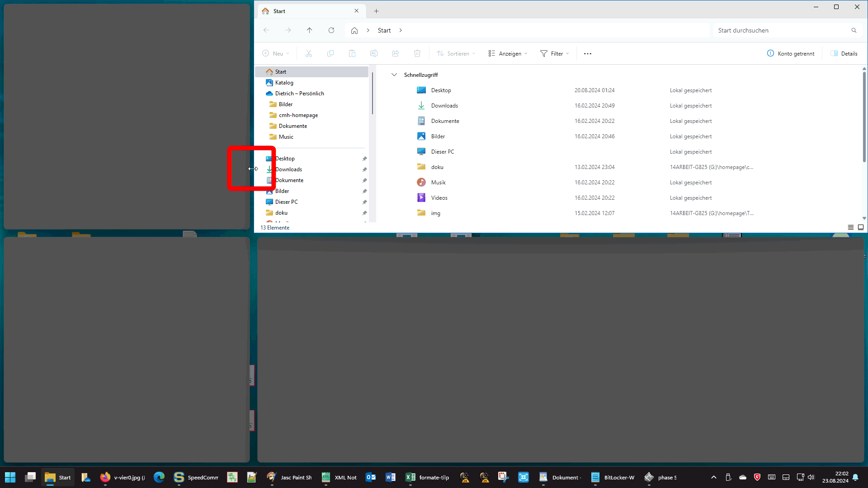Open the Filter dropdown
Screen dimensions: 868x488
point(554,53)
